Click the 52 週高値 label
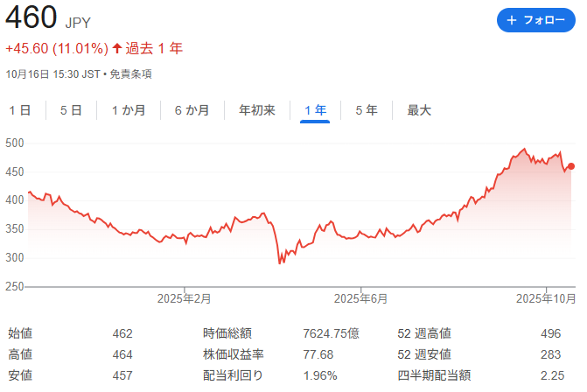This screenshot has width=587, height=392. point(424,333)
